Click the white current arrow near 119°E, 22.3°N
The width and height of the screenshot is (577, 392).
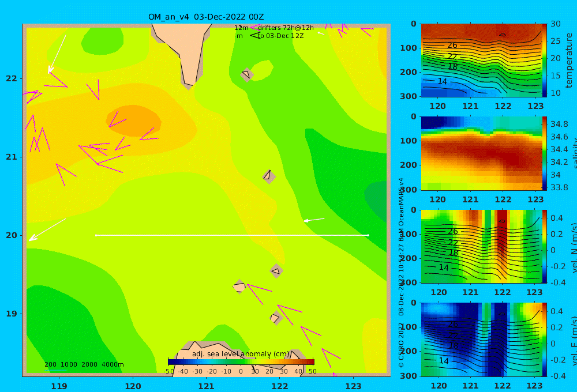pos(57,54)
